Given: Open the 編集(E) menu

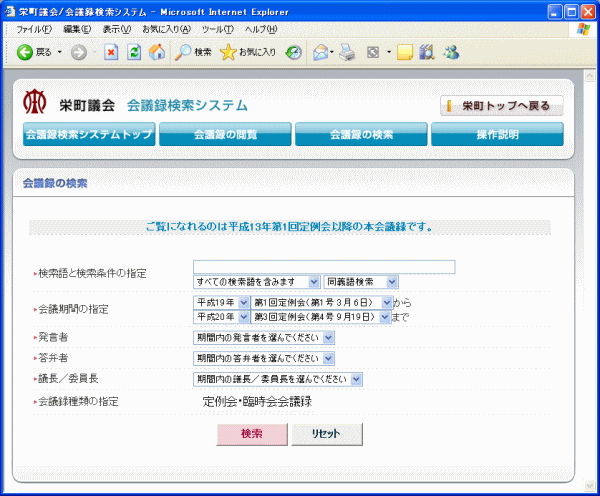Looking at the screenshot, I should coord(77,29).
